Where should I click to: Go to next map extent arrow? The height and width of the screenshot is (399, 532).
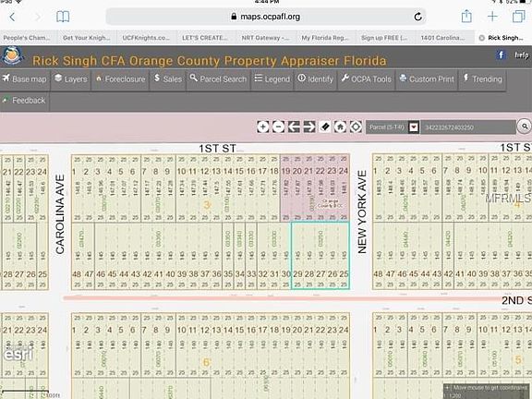[309, 127]
